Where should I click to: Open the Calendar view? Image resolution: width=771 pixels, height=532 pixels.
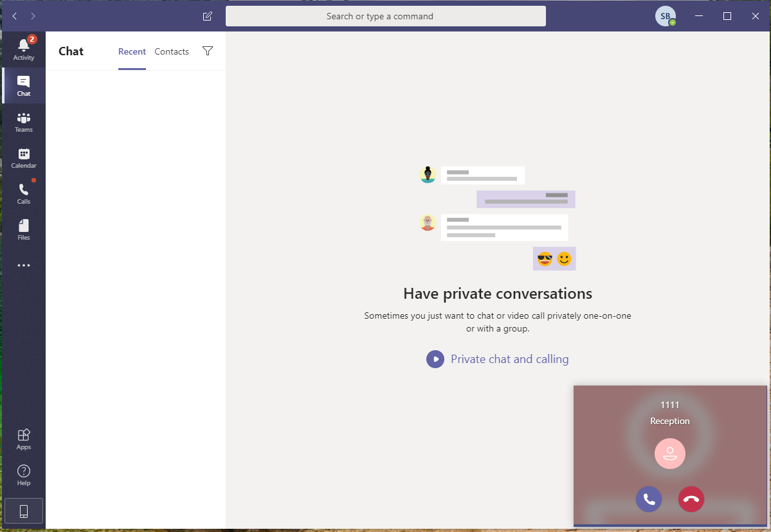tap(24, 157)
